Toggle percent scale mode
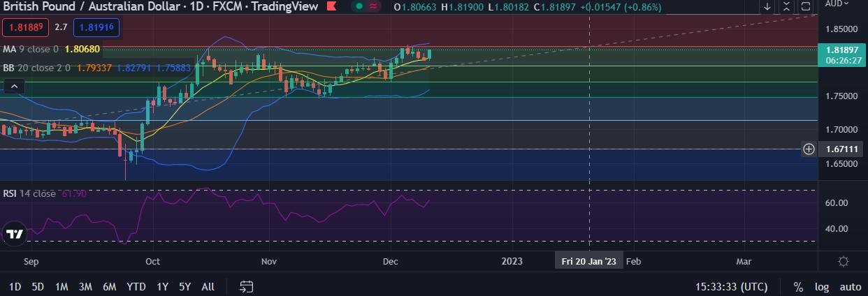 coord(798,287)
